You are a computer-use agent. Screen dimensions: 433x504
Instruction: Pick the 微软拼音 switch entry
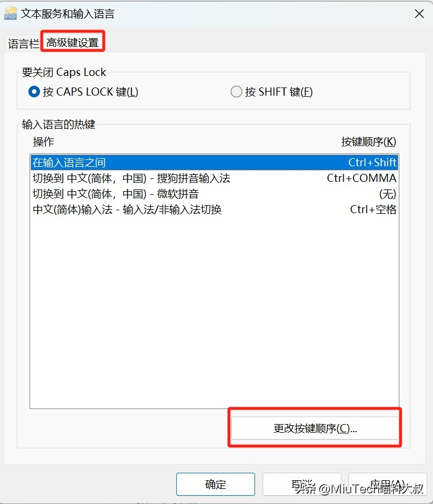[x=214, y=194]
